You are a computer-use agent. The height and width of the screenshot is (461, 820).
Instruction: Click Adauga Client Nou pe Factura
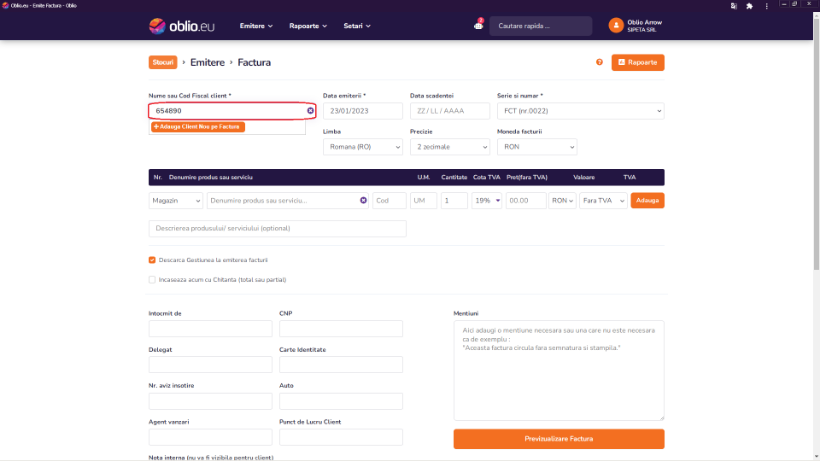(x=198, y=127)
